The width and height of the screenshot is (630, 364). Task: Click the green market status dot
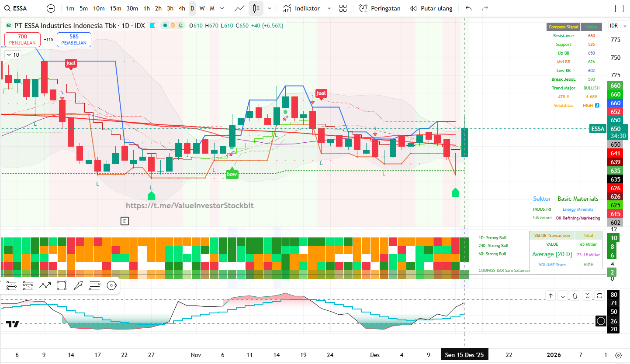coord(165,25)
